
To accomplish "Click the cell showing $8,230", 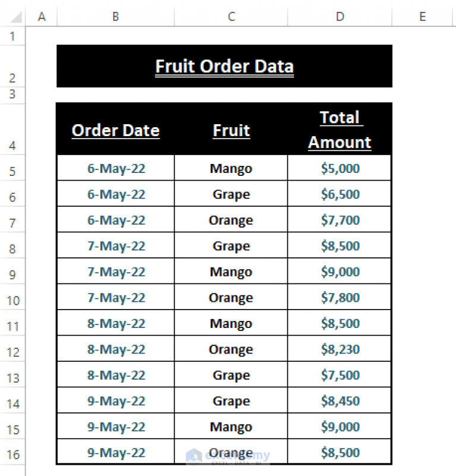I will (x=340, y=349).
